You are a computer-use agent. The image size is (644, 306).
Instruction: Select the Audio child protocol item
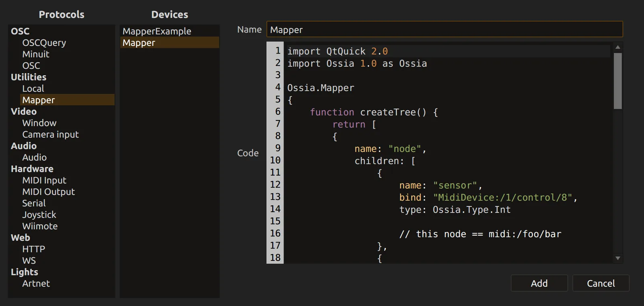34,157
